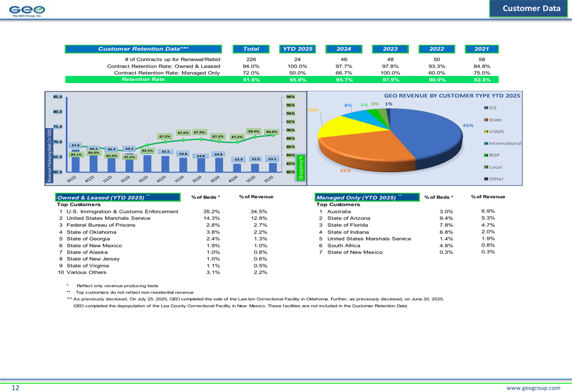Viewport: 572px width, 392px height.
Task: Click the State of Florida row
Action: point(407,225)
